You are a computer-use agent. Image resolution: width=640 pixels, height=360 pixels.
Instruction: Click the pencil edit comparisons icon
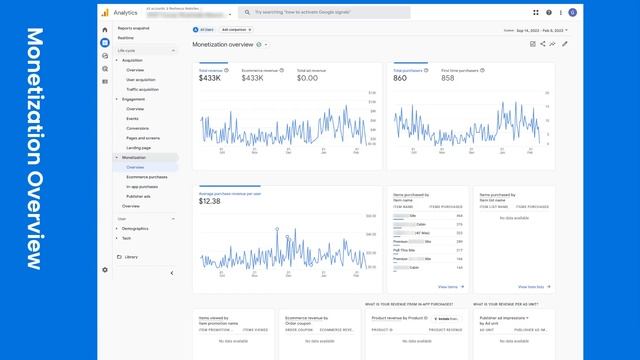click(565, 44)
